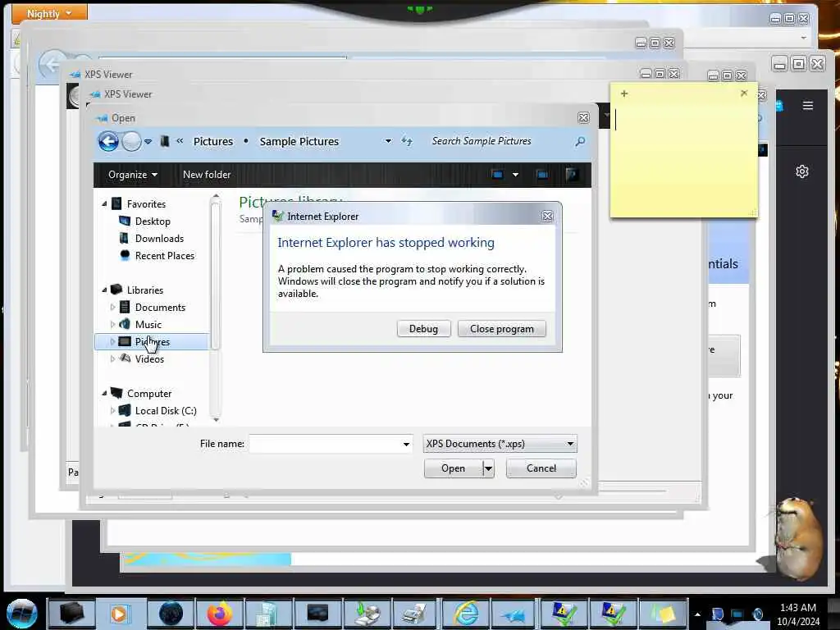Open Internet Explorer from the taskbar

point(465,614)
